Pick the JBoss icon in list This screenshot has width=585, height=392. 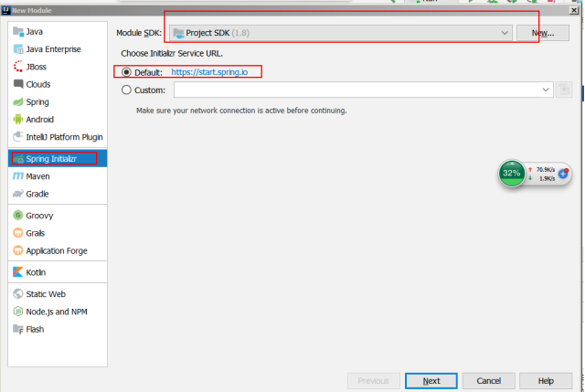pos(18,67)
